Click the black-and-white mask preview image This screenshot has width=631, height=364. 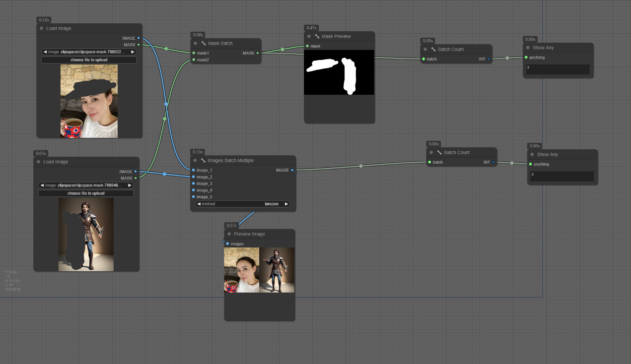pos(339,72)
